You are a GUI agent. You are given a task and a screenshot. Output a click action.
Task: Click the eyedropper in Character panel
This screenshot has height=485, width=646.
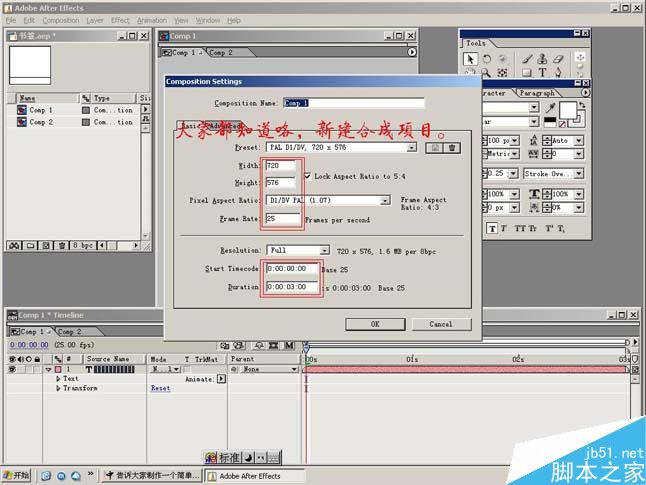tap(550, 108)
